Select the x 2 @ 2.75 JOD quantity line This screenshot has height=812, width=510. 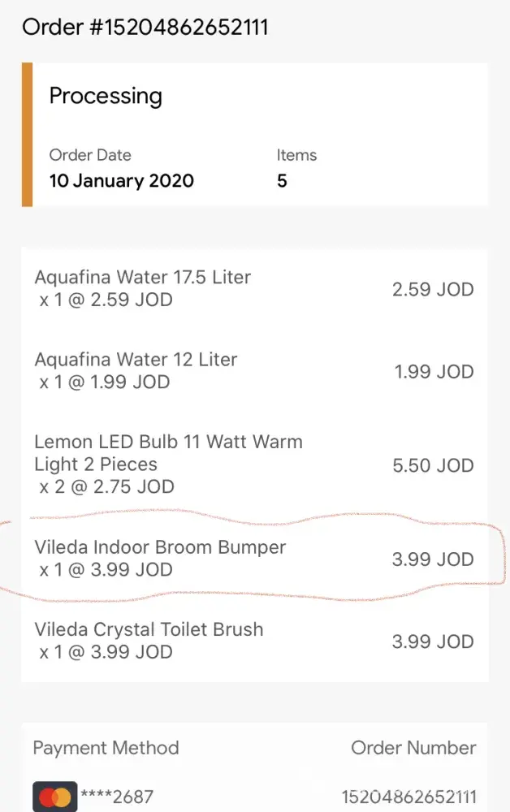pyautogui.click(x=106, y=487)
